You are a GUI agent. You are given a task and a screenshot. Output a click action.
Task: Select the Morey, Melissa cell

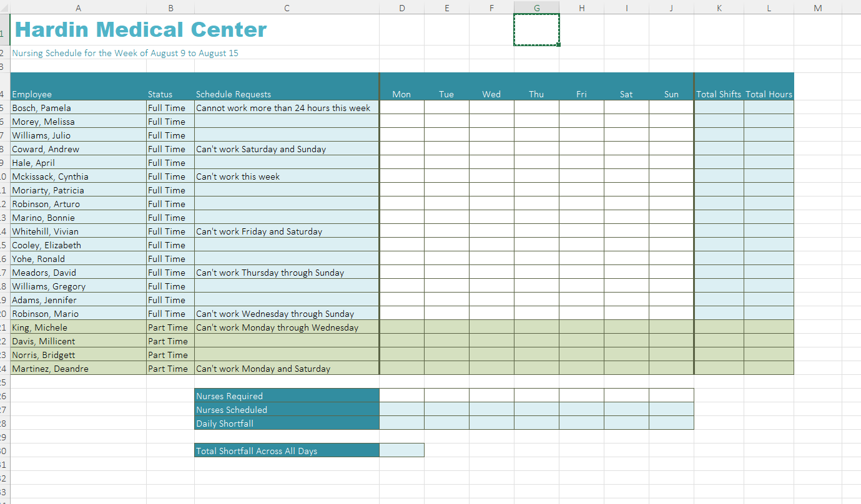79,122
